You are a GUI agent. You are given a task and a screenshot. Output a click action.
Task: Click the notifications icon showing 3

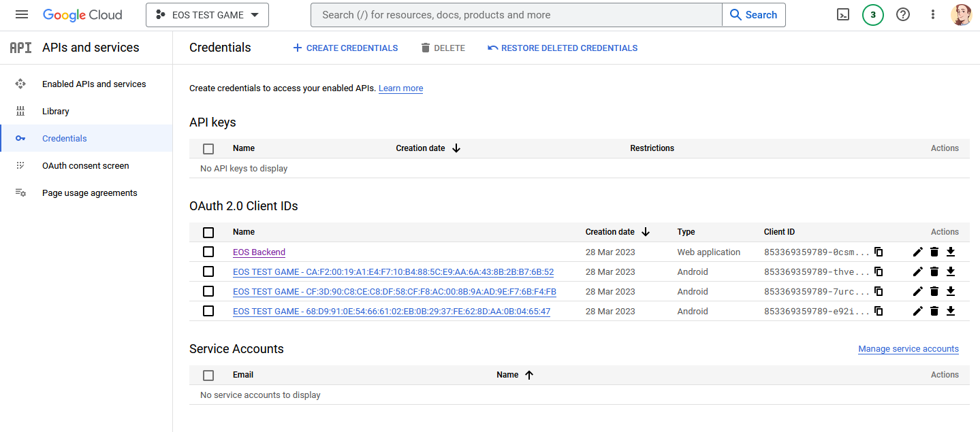[x=872, y=14]
